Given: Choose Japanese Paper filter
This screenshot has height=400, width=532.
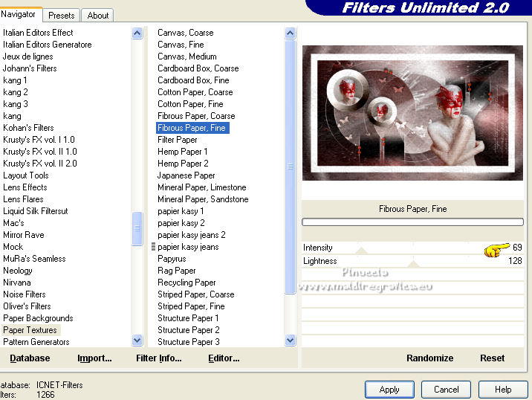Looking at the screenshot, I should click(x=186, y=175).
